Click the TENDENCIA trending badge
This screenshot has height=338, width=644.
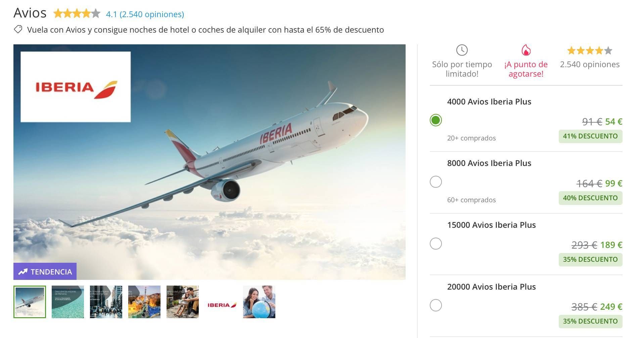45,271
